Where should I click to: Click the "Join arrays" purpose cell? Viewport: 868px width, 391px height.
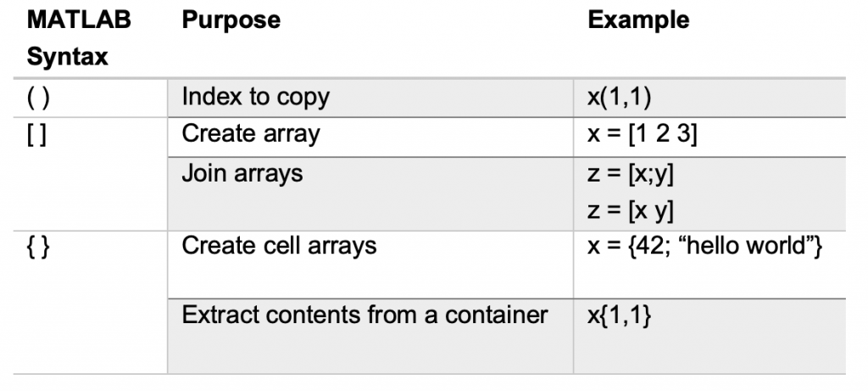pyautogui.click(x=242, y=174)
